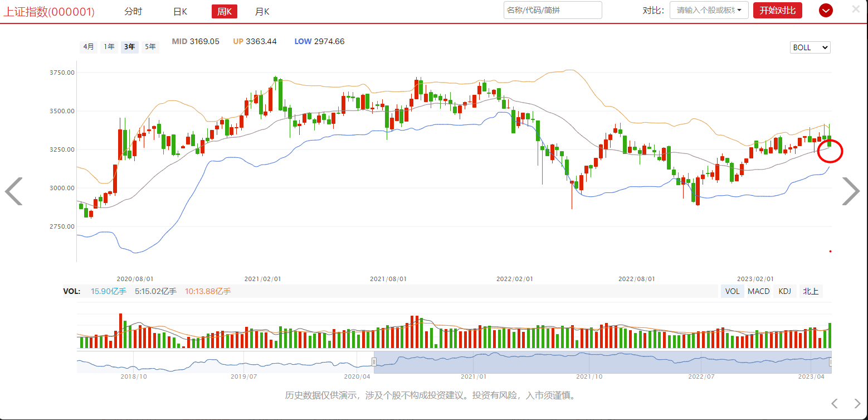Screen dimensions: 868x420
Task: Click the 2023/04 label in overview timeline
Action: point(811,377)
